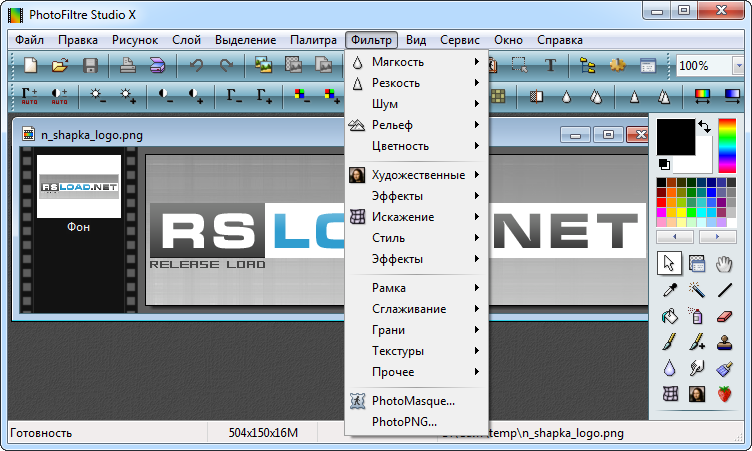Open the Слой menu
752x451 pixels.
point(187,40)
